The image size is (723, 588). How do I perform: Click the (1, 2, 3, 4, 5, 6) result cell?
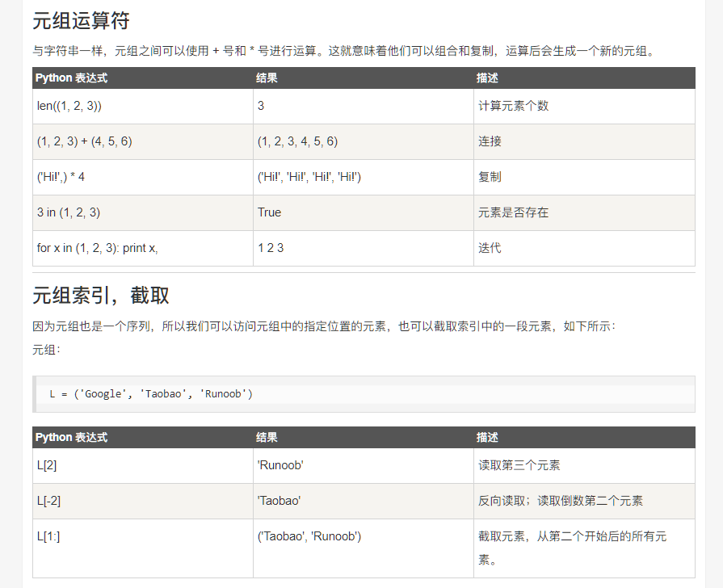298,141
